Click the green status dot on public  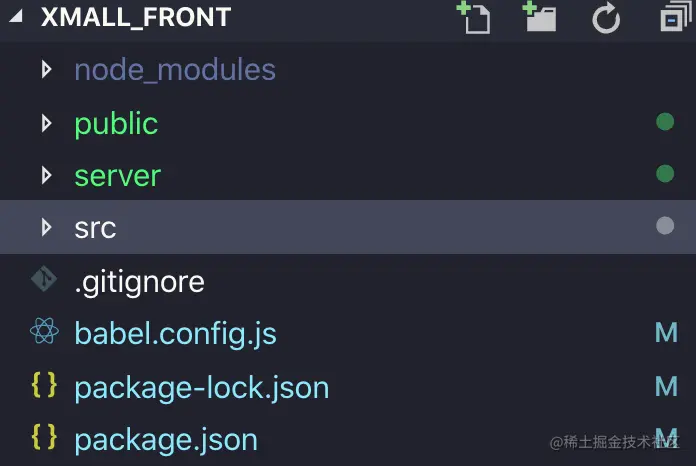point(665,122)
